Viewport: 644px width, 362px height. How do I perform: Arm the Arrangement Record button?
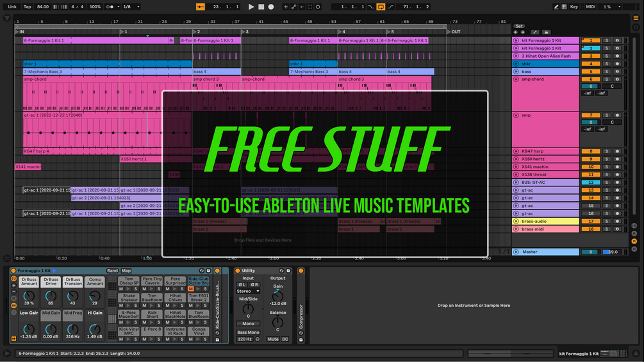coord(271,6)
